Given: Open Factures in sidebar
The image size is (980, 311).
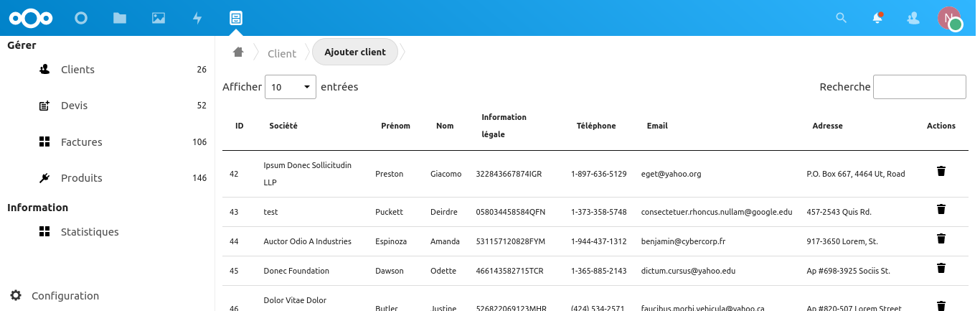Looking at the screenshot, I should point(81,141).
